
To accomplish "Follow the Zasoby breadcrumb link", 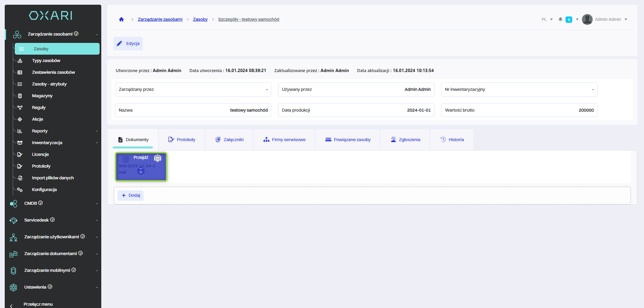I will (200, 19).
